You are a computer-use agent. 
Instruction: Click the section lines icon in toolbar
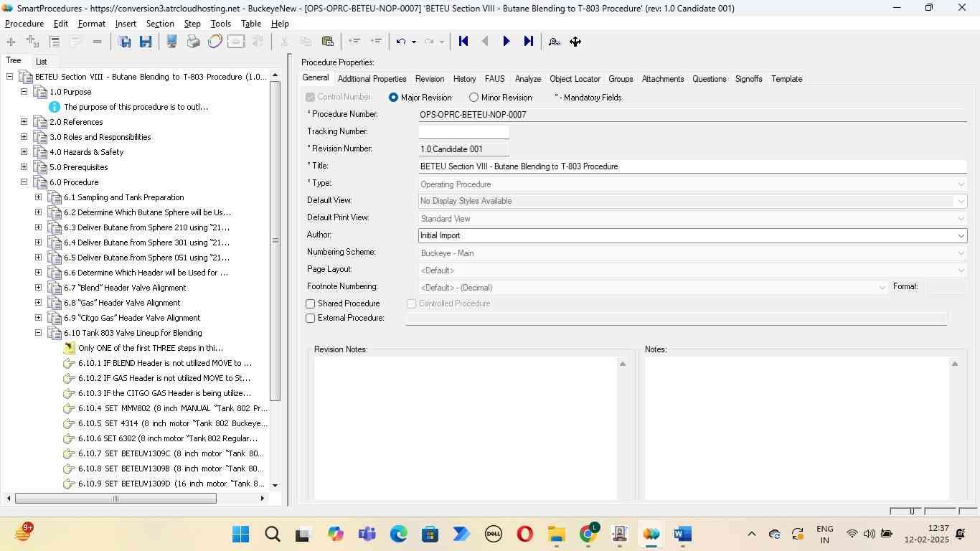pos(55,42)
